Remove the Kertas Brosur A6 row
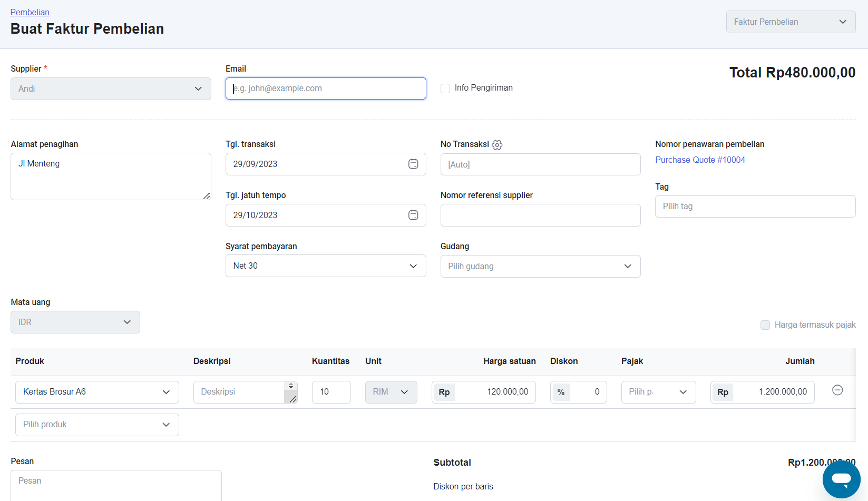The width and height of the screenshot is (868, 501). coord(837,390)
